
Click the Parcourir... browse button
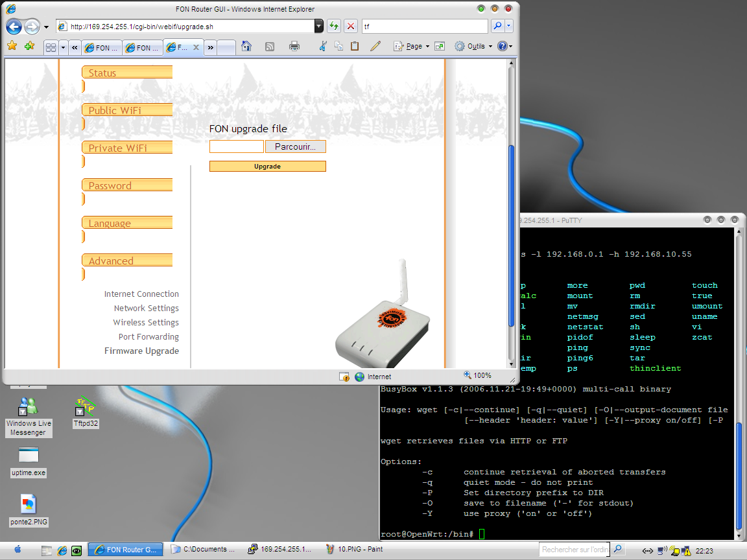(x=296, y=146)
